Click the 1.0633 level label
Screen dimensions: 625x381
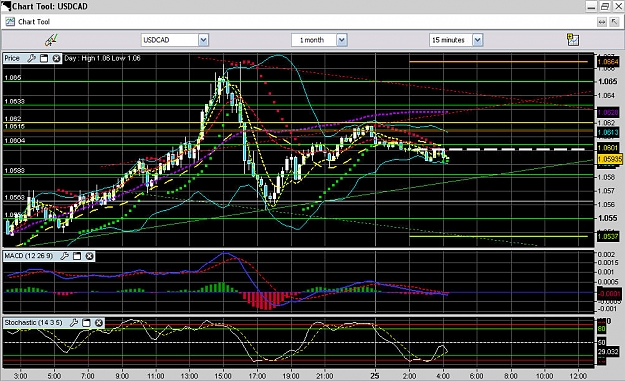coord(15,102)
